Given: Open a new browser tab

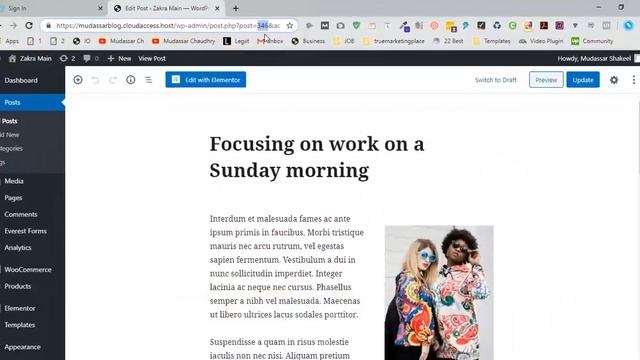Looking at the screenshot, I should [236, 8].
